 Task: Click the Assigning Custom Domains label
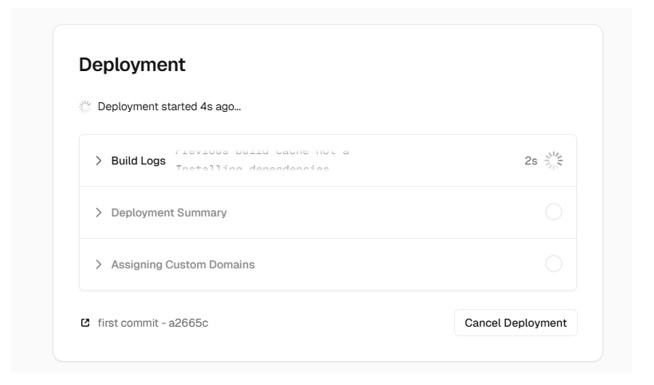click(183, 264)
